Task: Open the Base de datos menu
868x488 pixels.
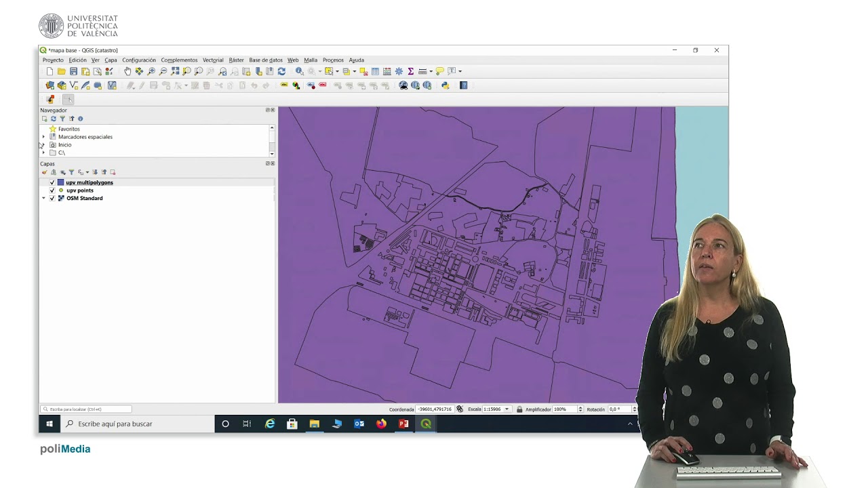Action: click(266, 60)
